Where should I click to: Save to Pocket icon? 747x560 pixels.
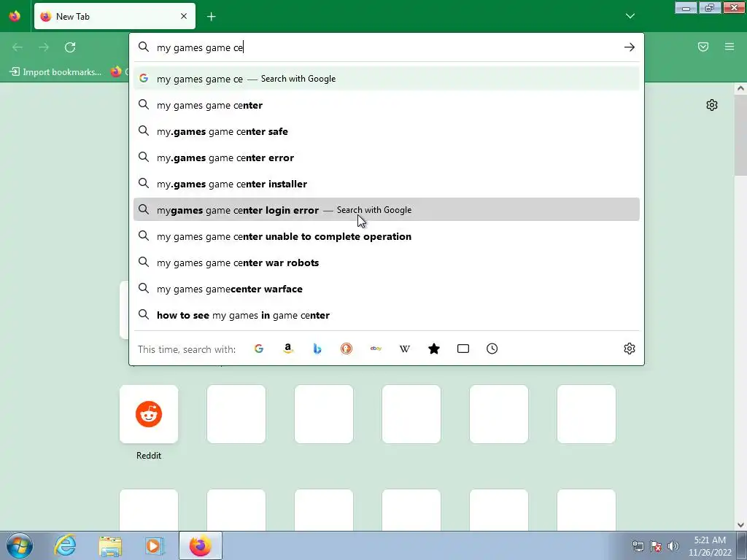click(703, 47)
